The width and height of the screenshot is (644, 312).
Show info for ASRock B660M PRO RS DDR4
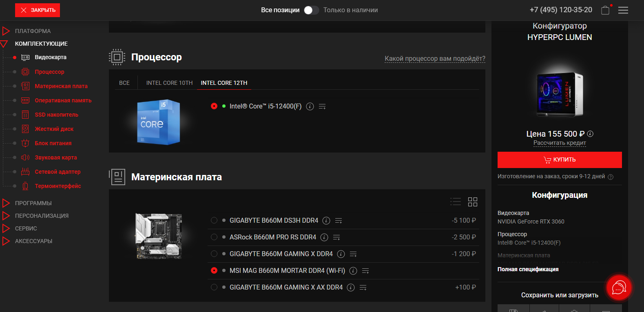coord(324,237)
